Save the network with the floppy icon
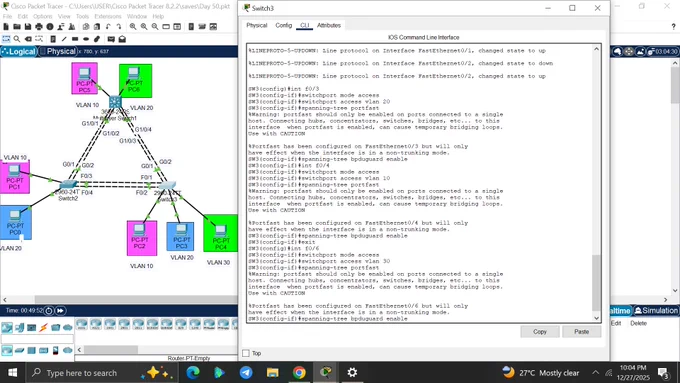 pyautogui.click(x=28, y=27)
